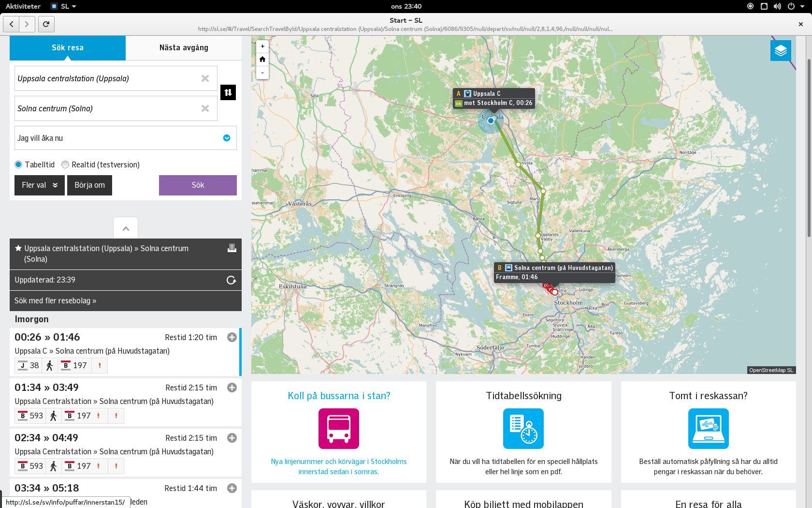Open the 'Köp biljett med mobilappen' card
This screenshot has width=812, height=508.
click(x=523, y=499)
